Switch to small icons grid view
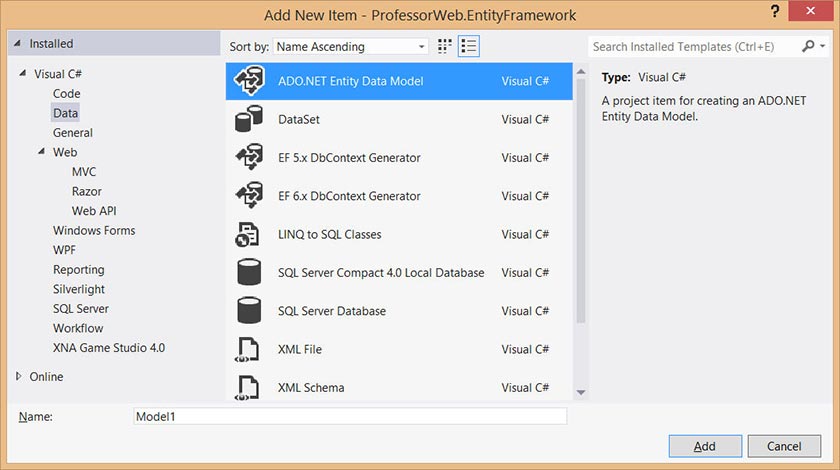Viewport: 840px width, 470px height. 445,46
